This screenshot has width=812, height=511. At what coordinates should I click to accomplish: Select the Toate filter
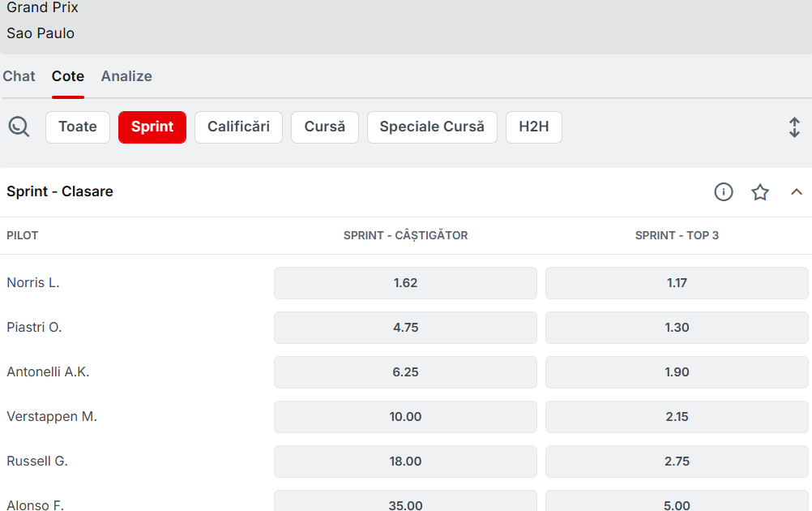78,127
